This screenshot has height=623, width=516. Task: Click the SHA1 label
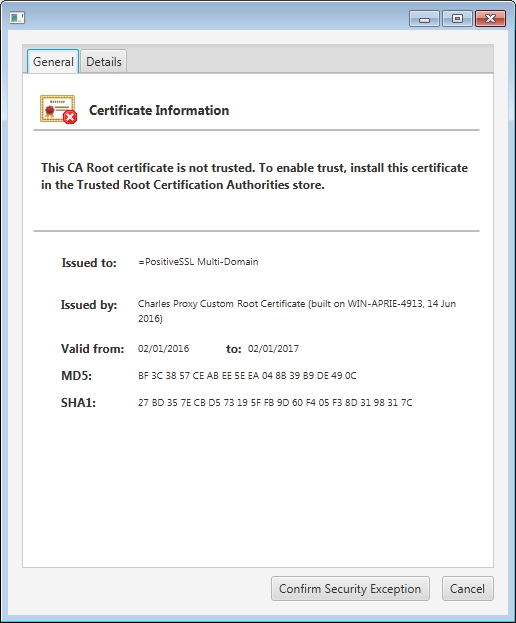click(x=78, y=403)
